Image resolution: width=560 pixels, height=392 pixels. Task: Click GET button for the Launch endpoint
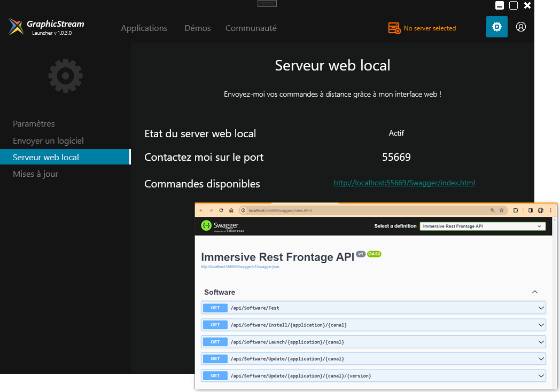coord(215,342)
